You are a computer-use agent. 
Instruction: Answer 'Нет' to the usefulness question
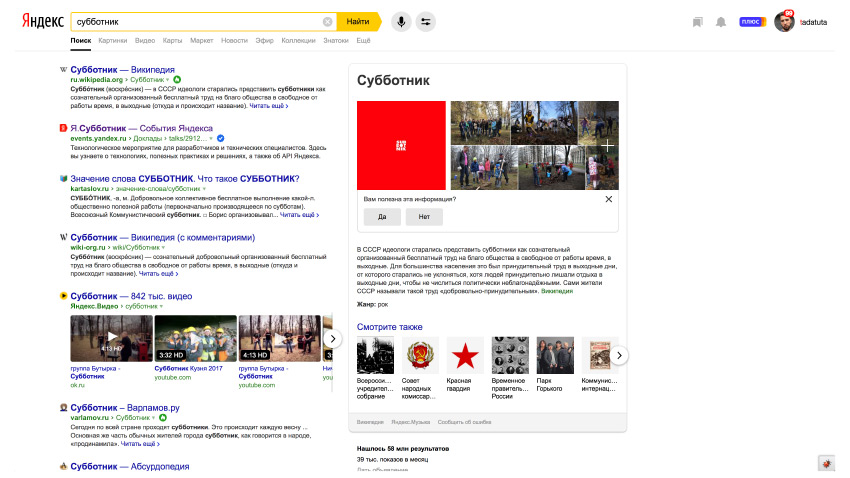[x=424, y=217]
